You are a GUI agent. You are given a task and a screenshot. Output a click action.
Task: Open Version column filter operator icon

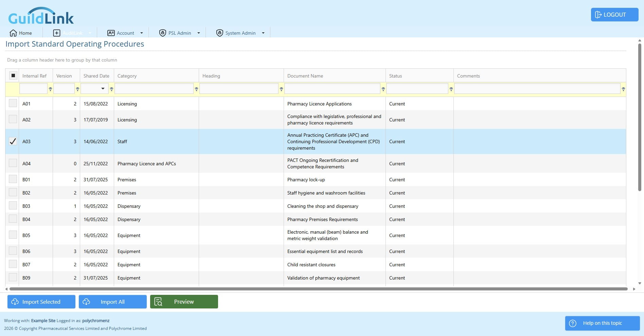tap(77, 89)
